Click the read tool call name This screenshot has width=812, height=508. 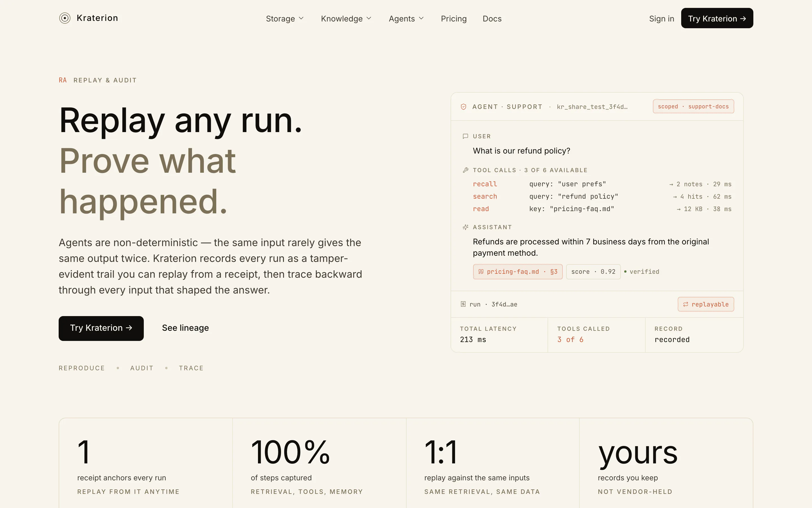[x=481, y=209]
